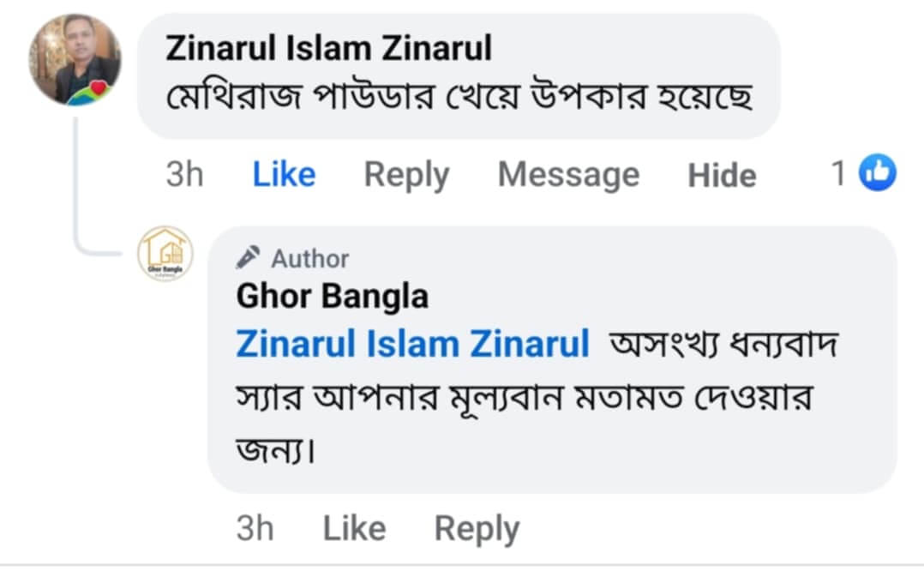924x577 pixels.
Task: Hide Zinarul's comment
Action: click(722, 176)
